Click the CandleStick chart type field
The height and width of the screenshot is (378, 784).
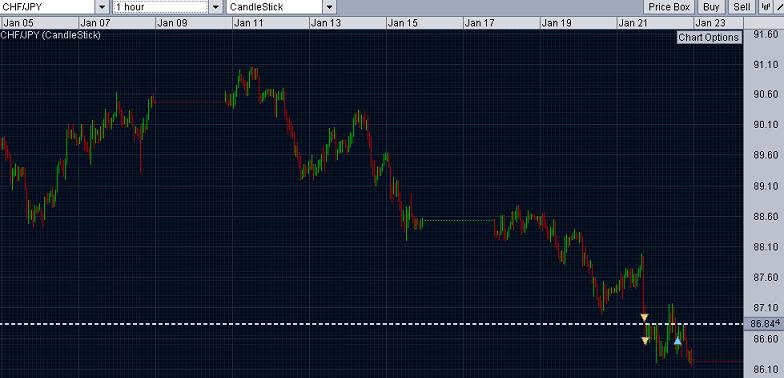click(274, 7)
